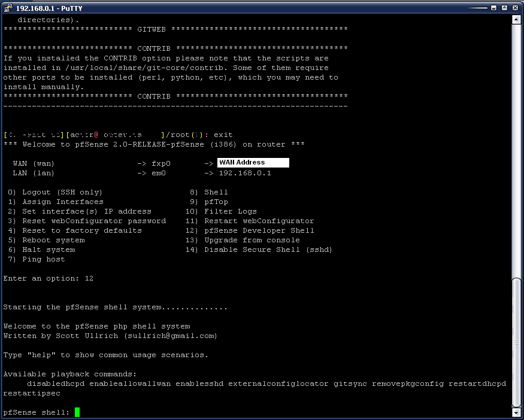Click the 'Starting the pfSense shell system' line
This screenshot has height=420, width=524.
coord(116,307)
